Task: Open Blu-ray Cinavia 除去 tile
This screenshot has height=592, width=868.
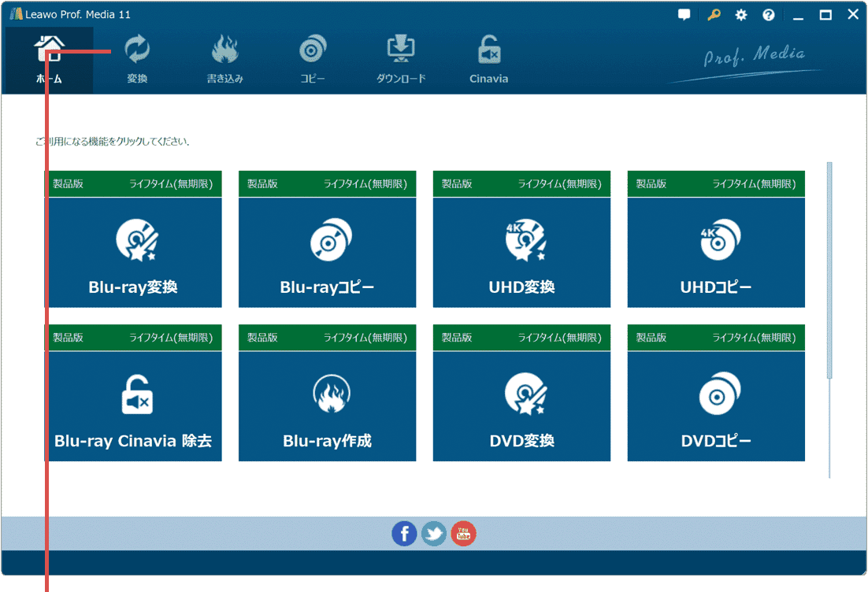Action: pos(133,405)
